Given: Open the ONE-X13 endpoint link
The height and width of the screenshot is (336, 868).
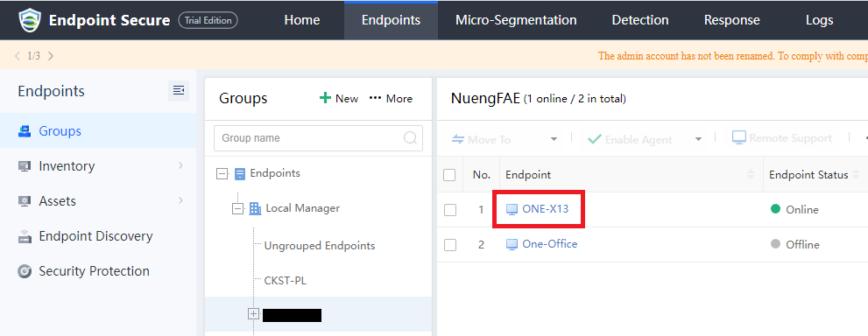Looking at the screenshot, I should tap(546, 209).
